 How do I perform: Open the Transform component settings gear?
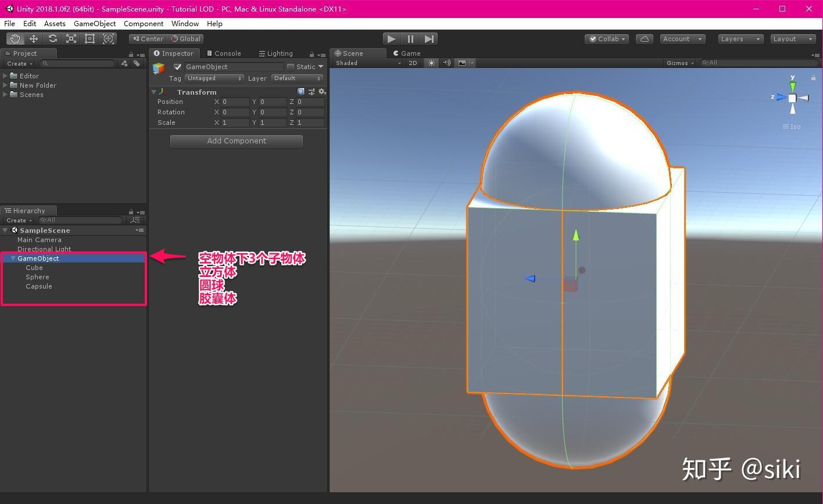pos(322,91)
